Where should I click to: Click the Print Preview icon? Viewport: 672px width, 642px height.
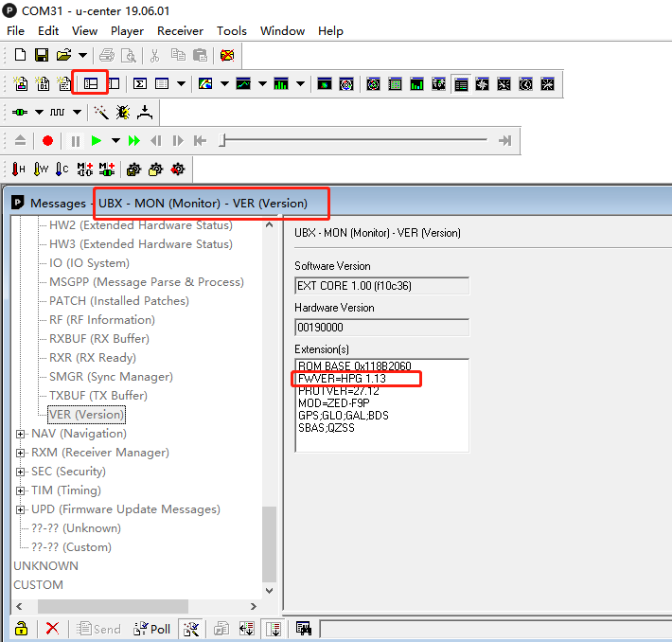coord(128,55)
